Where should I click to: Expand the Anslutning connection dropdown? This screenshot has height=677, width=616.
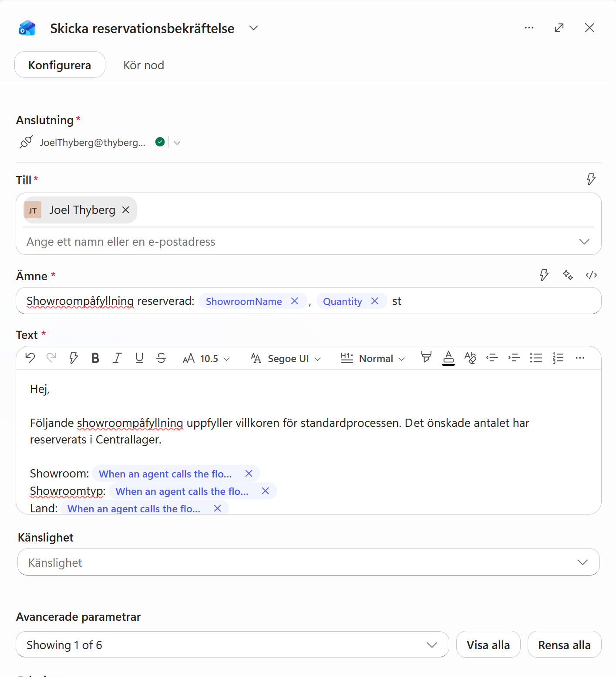(177, 143)
